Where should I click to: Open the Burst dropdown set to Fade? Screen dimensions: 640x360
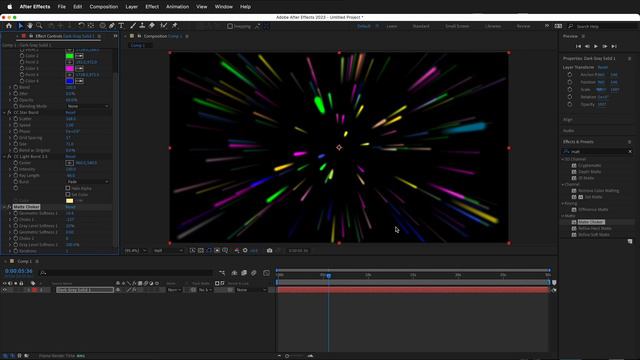point(88,182)
